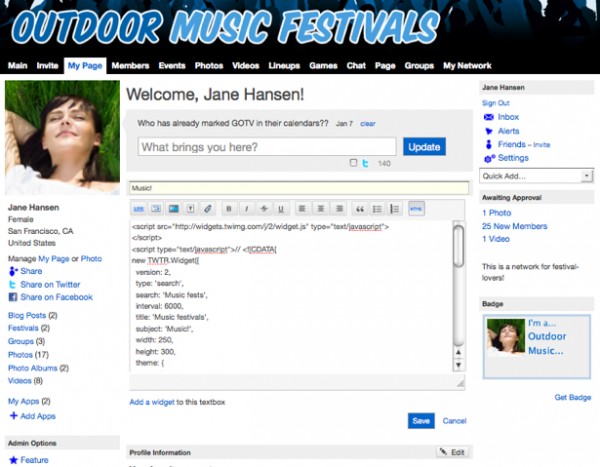Image resolution: width=600 pixels, height=467 pixels.
Task: Click the insert image toolbar icon
Action: 156,209
